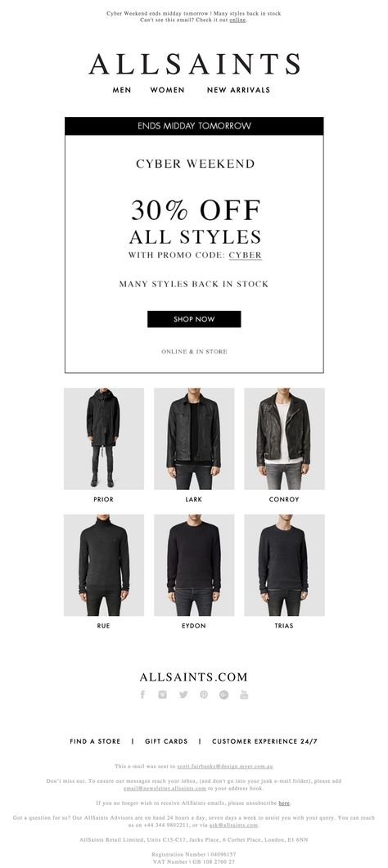Click the ALLSAINTS logo header
388x868 pixels.
click(x=194, y=64)
